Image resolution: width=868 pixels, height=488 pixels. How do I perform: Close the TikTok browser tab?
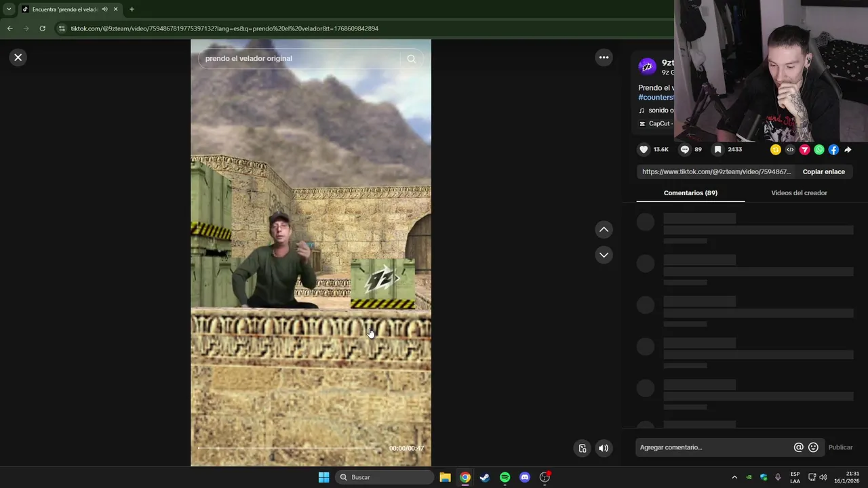(x=115, y=9)
